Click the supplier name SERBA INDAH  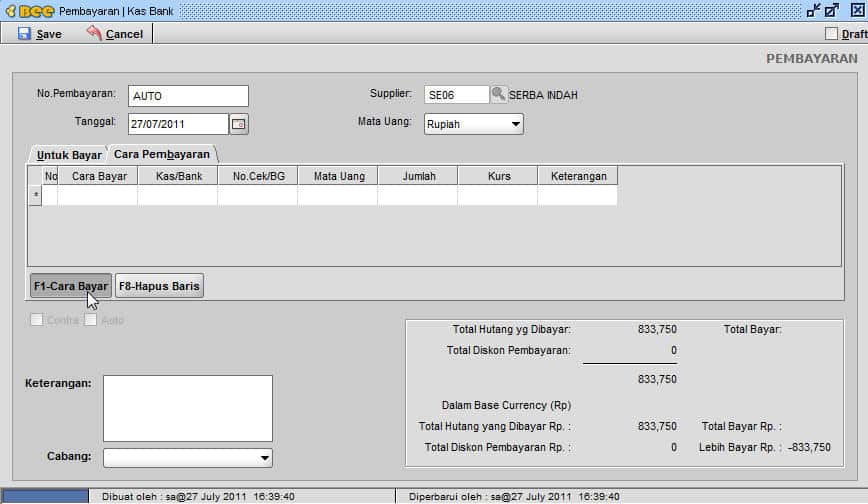[543, 95]
